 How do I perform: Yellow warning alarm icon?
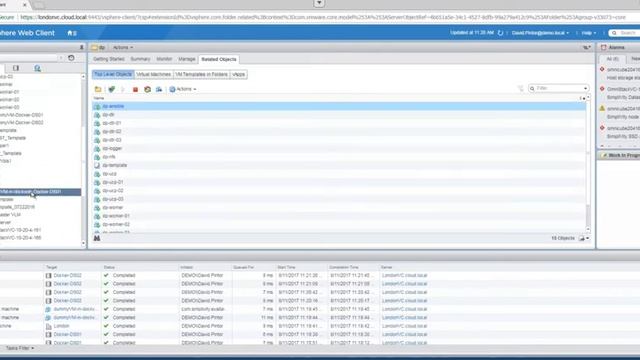(x=602, y=108)
